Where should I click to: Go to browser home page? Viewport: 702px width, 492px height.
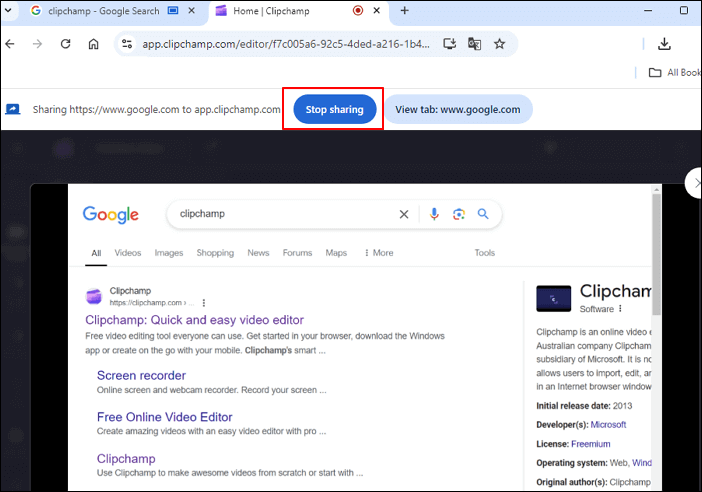point(93,44)
